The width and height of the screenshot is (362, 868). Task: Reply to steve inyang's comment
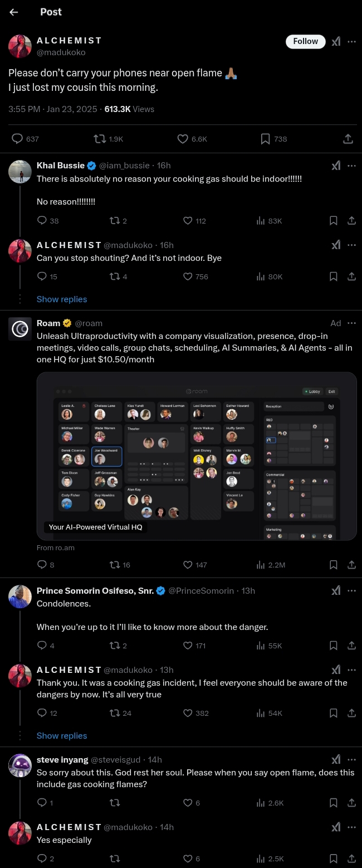tap(42, 803)
